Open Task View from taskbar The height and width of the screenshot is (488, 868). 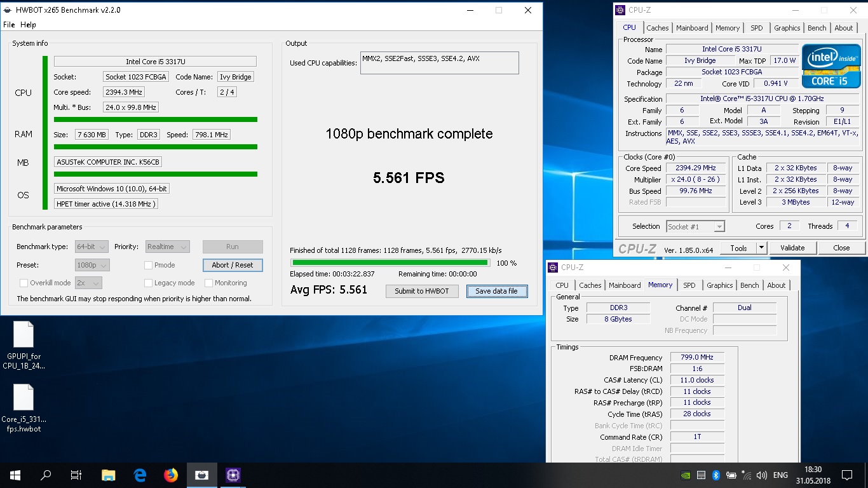point(76,475)
